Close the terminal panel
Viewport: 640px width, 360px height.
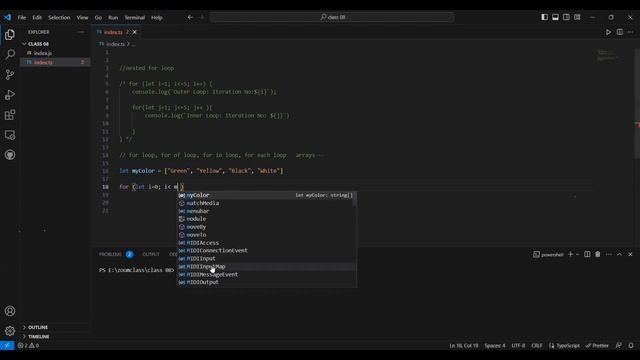point(631,254)
